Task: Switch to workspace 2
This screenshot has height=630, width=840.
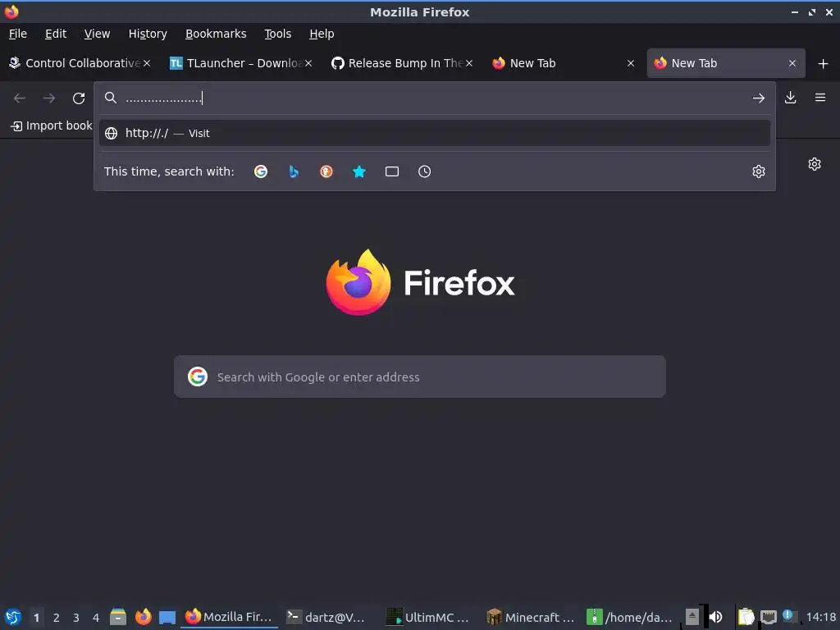Action: (x=57, y=618)
